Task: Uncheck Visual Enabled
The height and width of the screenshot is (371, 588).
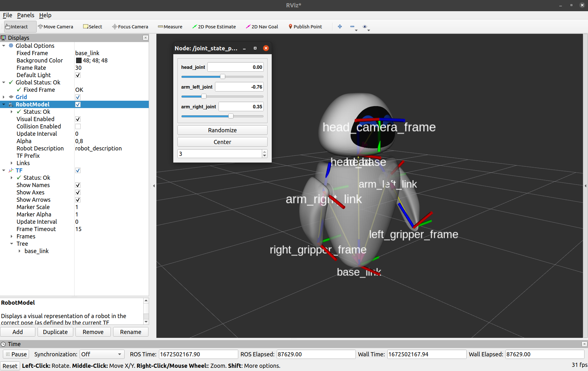Action: [78, 119]
